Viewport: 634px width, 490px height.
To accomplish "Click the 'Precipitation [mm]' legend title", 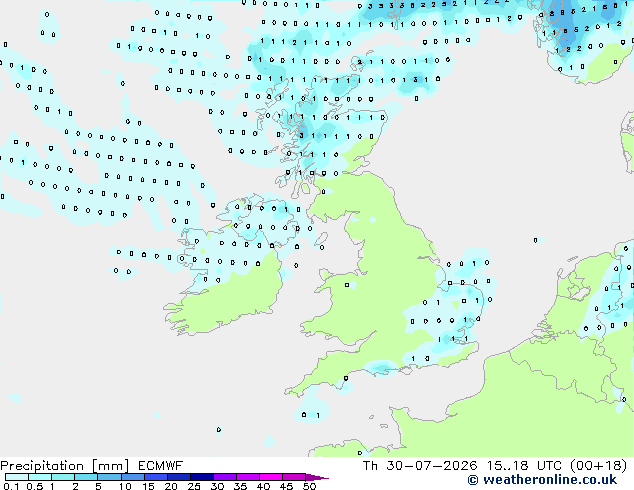I will pos(64,466).
